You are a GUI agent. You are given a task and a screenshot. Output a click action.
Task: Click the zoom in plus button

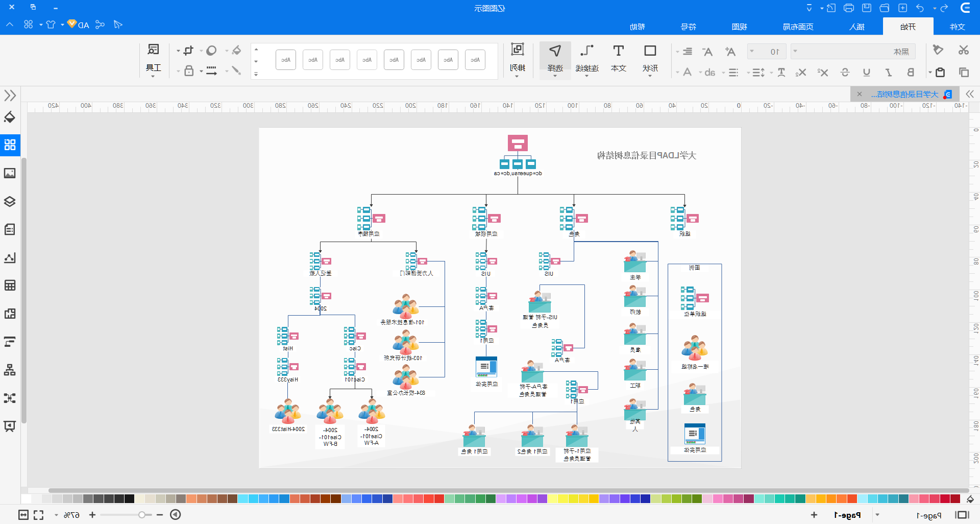point(92,515)
